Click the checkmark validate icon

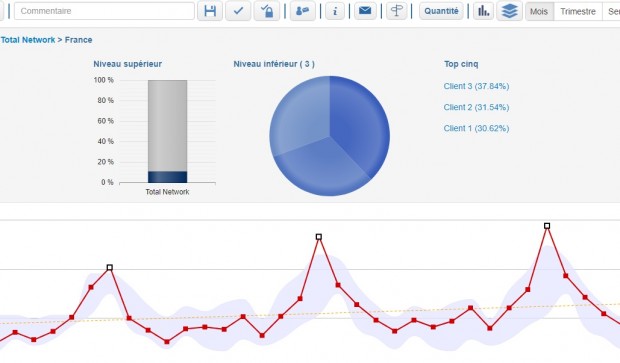[x=238, y=11]
